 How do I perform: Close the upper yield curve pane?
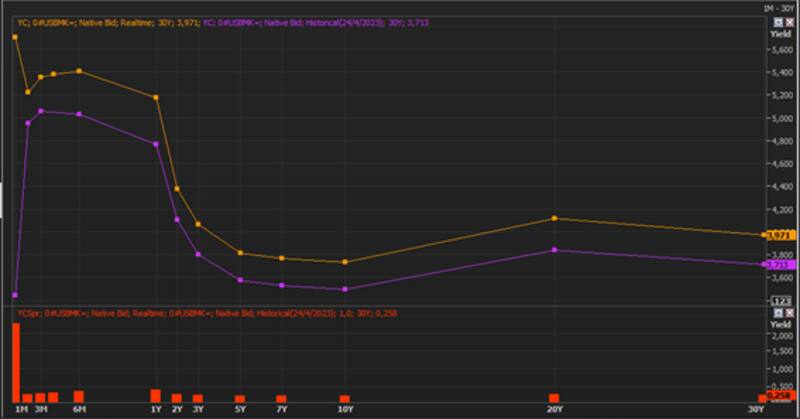(x=788, y=23)
